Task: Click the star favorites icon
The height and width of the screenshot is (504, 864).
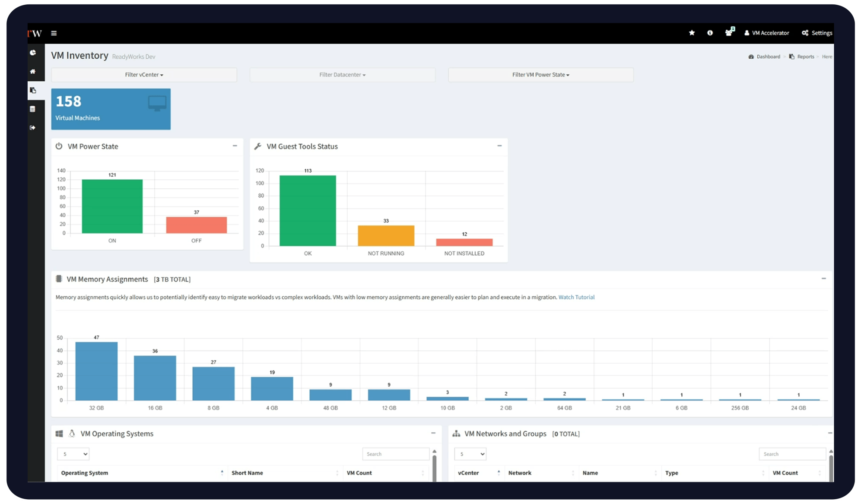Action: [692, 33]
